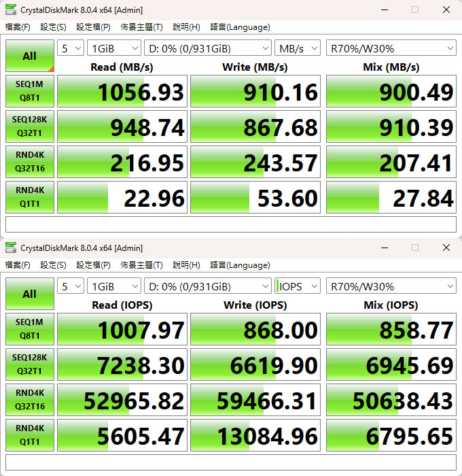Run RND4K Q1T1 test in top window
This screenshot has height=476, width=462.
[x=30, y=197]
